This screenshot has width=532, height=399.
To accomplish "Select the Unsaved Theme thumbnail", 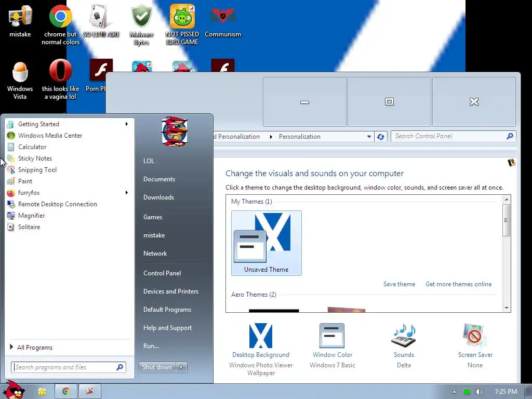I will [267, 243].
